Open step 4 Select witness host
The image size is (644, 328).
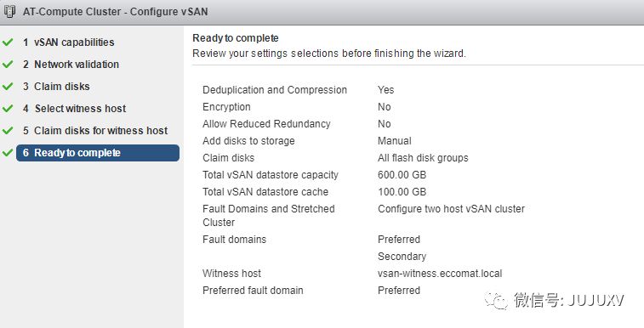coord(74,109)
